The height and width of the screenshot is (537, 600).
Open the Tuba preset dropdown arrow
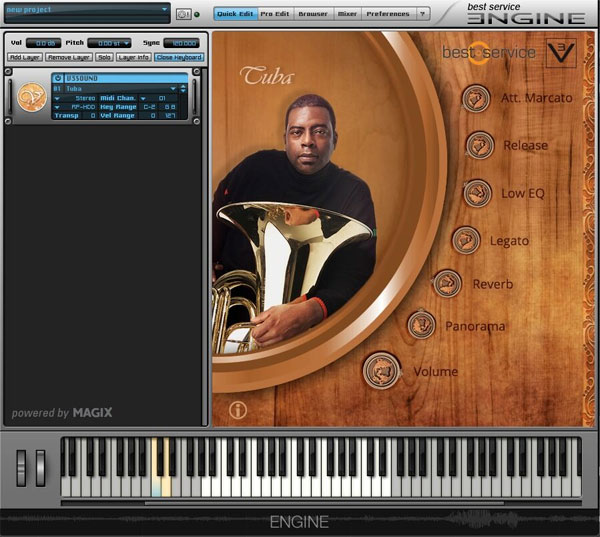click(x=173, y=88)
